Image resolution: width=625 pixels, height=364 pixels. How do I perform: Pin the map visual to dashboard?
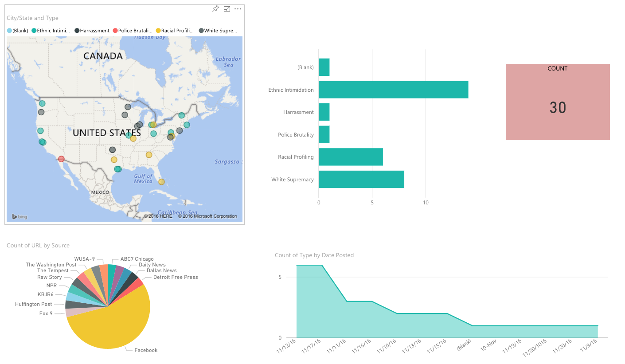point(215,9)
